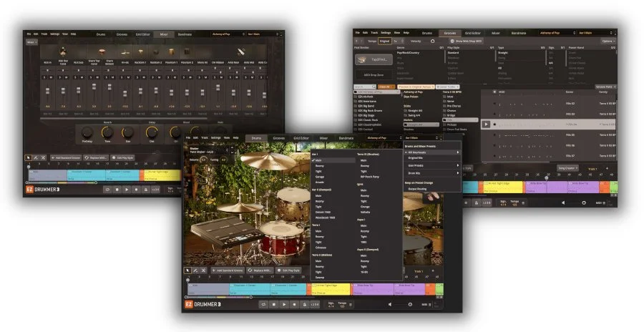Click the Kick In channel volume fader
Viewport: 644px width, 332px height.
[48, 91]
